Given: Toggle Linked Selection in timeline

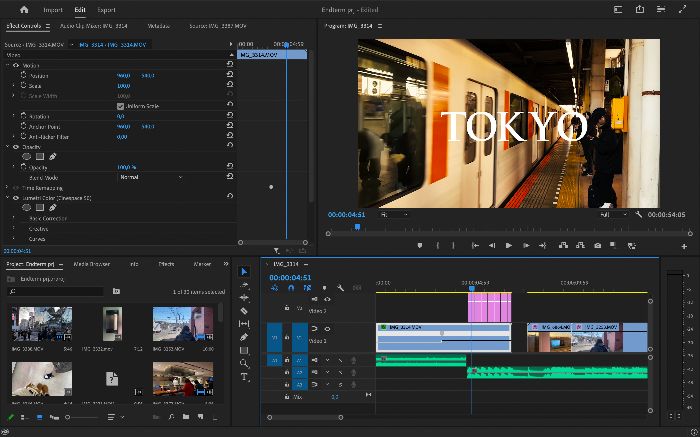Looking at the screenshot, I should pos(308,288).
